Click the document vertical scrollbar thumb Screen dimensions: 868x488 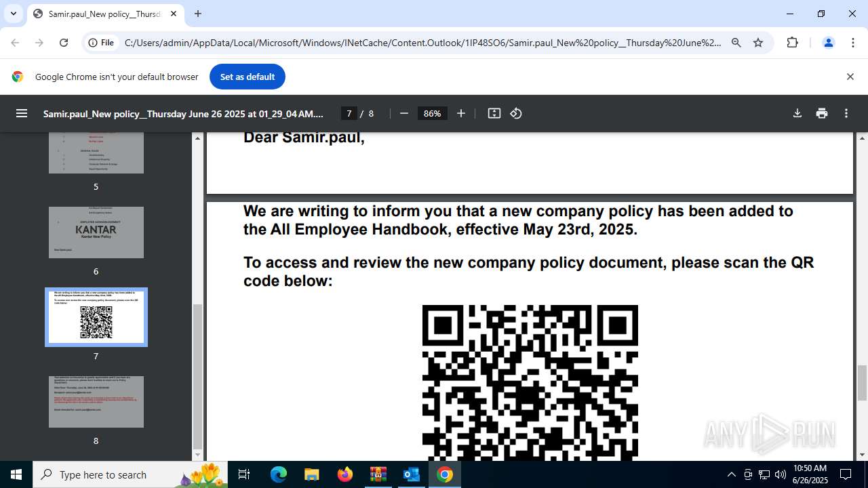(862, 383)
